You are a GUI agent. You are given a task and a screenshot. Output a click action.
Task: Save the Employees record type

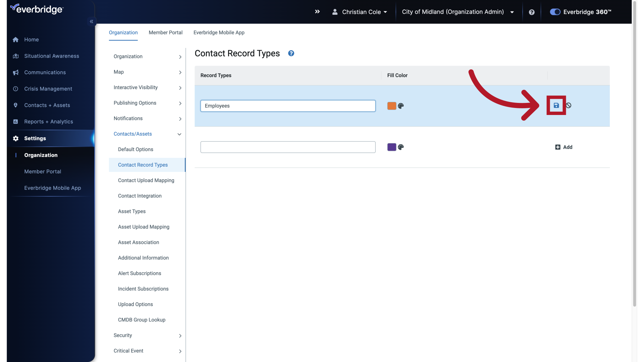(556, 105)
